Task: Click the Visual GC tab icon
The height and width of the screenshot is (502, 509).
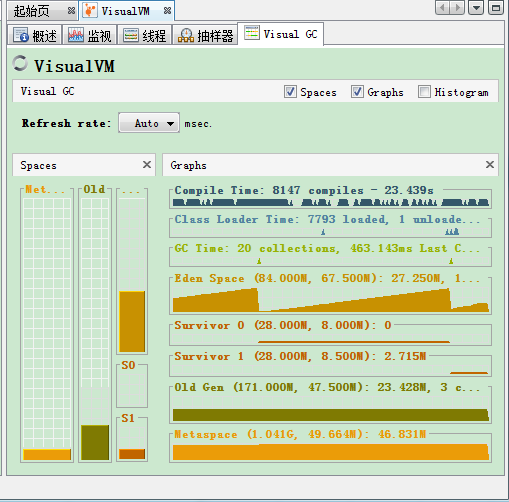Action: tap(252, 33)
